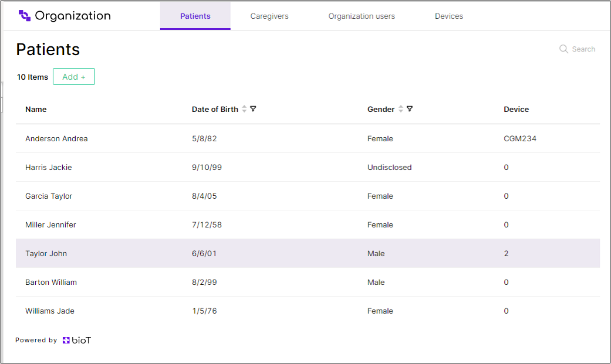Click the 10 Items count label
This screenshot has height=364, width=611.
coord(32,77)
